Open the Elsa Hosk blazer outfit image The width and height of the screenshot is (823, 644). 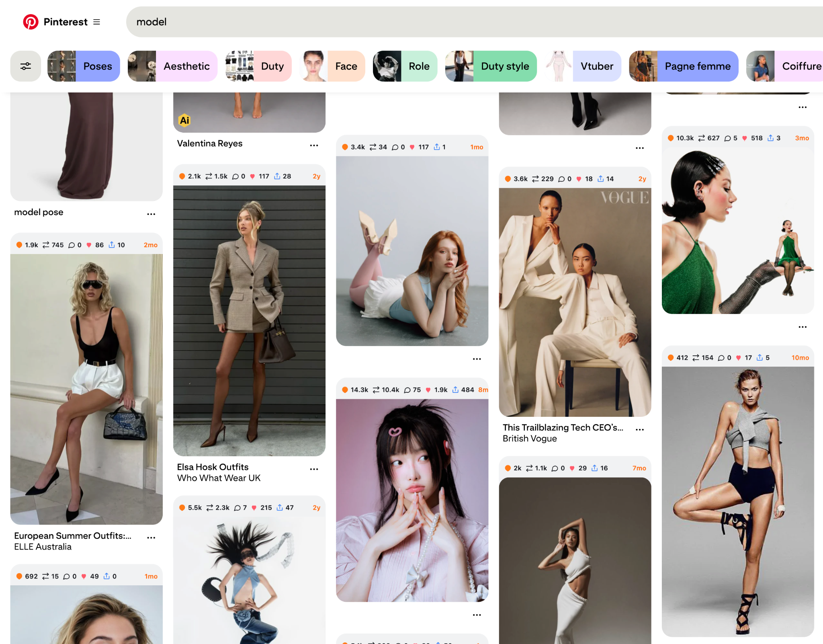[x=249, y=320]
